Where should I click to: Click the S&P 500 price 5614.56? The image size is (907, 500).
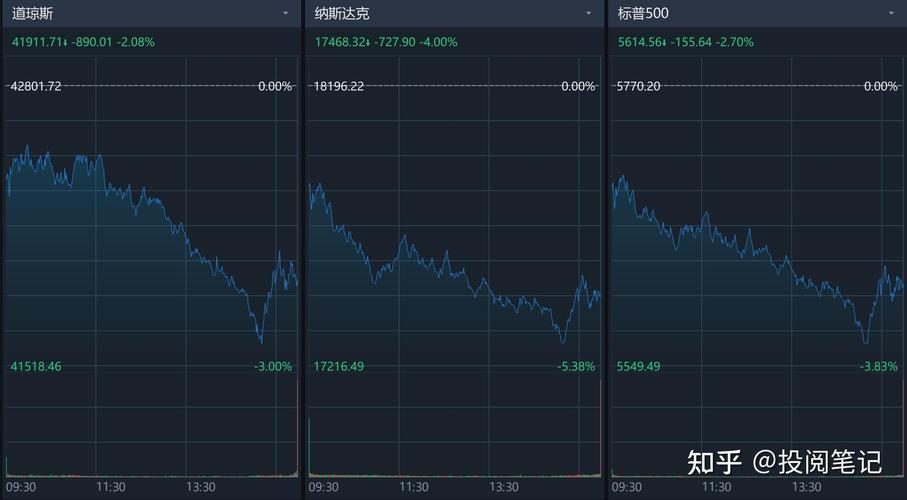coord(643,42)
